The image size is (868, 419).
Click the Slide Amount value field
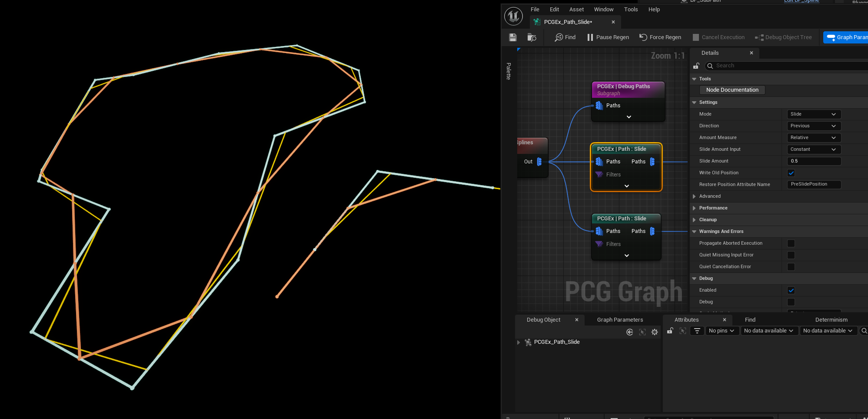point(814,161)
